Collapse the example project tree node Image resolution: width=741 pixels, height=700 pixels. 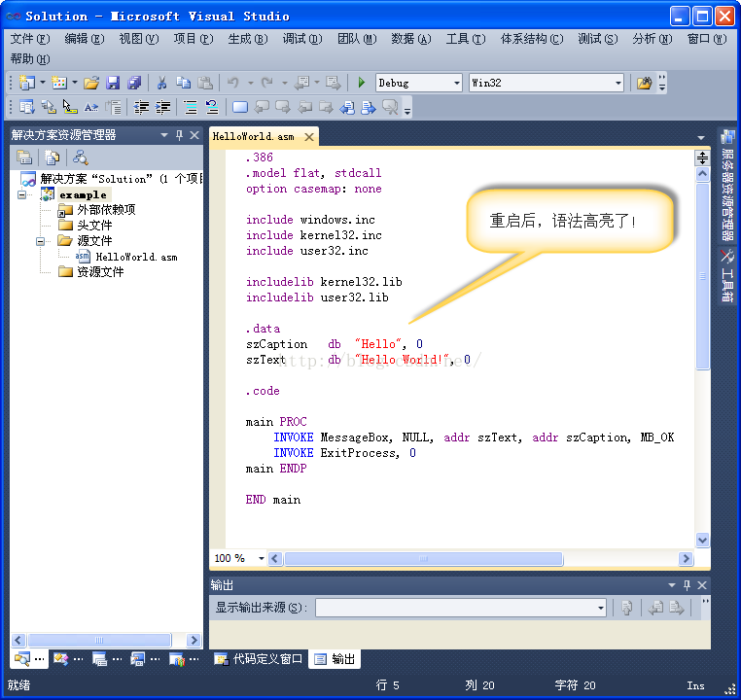pos(21,194)
